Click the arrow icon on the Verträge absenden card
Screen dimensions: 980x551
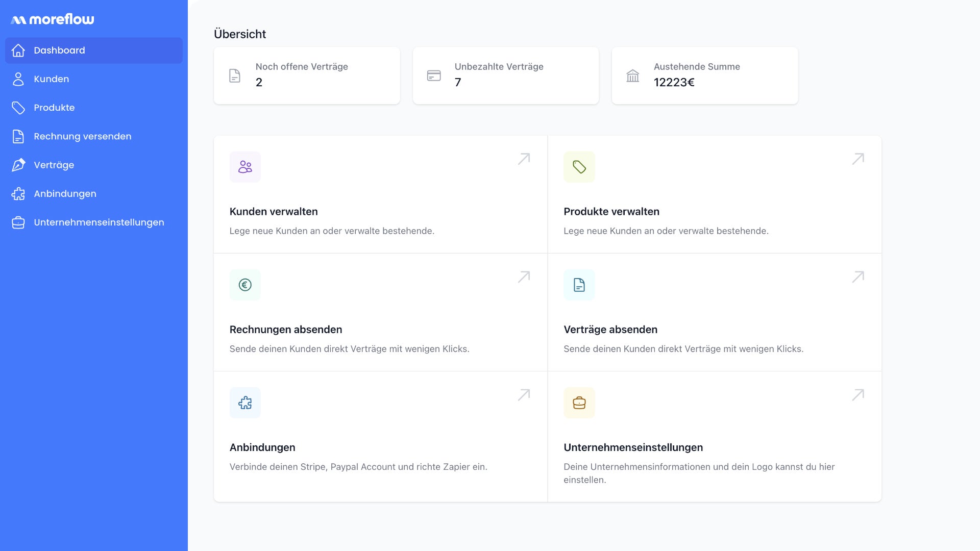coord(857,277)
